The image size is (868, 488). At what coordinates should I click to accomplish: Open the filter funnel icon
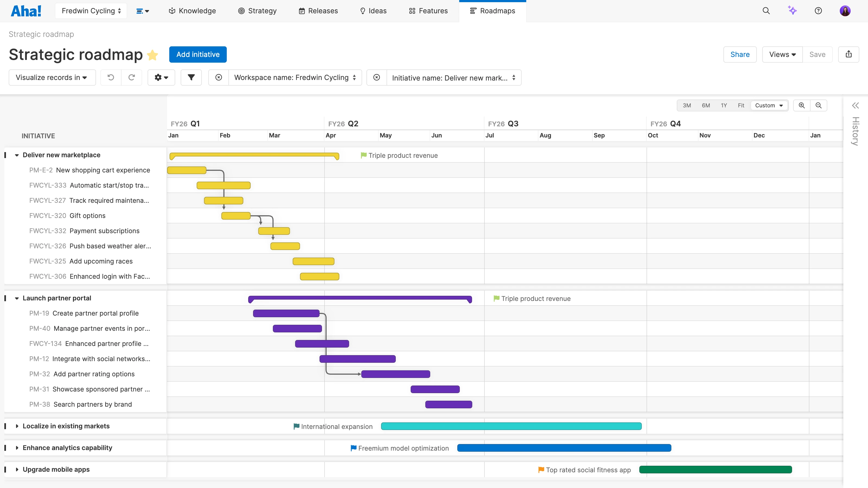point(191,78)
